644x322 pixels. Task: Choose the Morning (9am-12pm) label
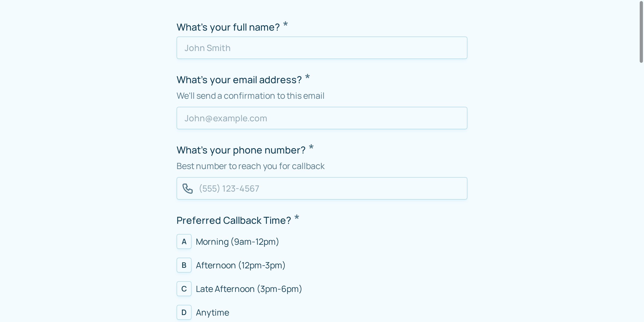pos(237,241)
